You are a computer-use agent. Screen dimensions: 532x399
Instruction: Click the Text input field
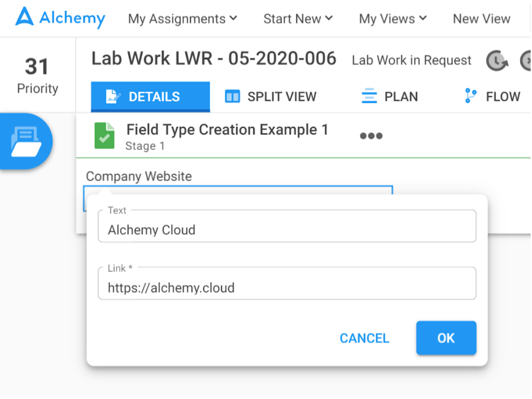(287, 230)
